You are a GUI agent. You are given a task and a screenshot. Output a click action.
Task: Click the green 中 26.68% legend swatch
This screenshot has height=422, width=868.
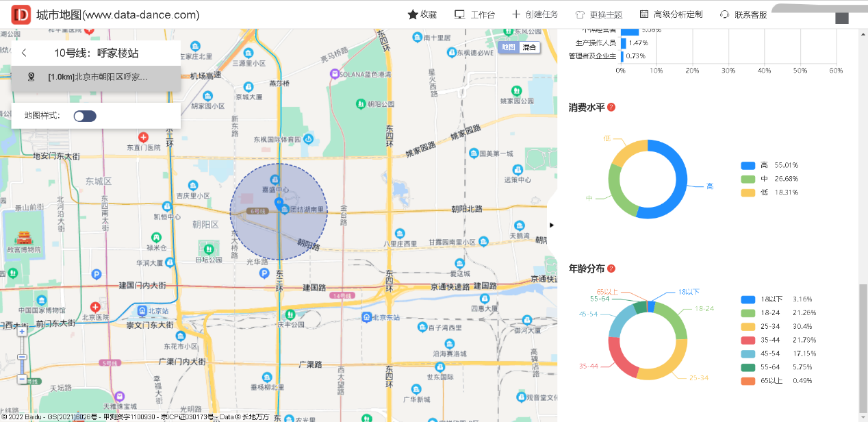tap(748, 179)
